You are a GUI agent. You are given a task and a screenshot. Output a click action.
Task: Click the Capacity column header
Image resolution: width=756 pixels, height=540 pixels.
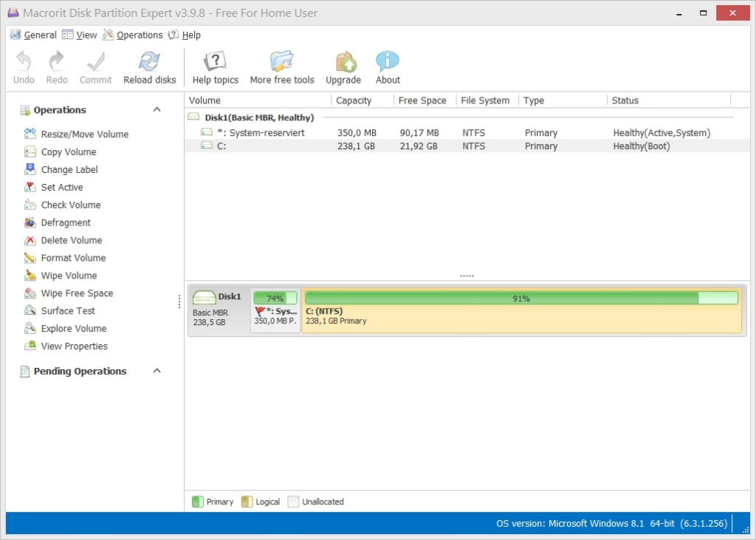pos(354,100)
